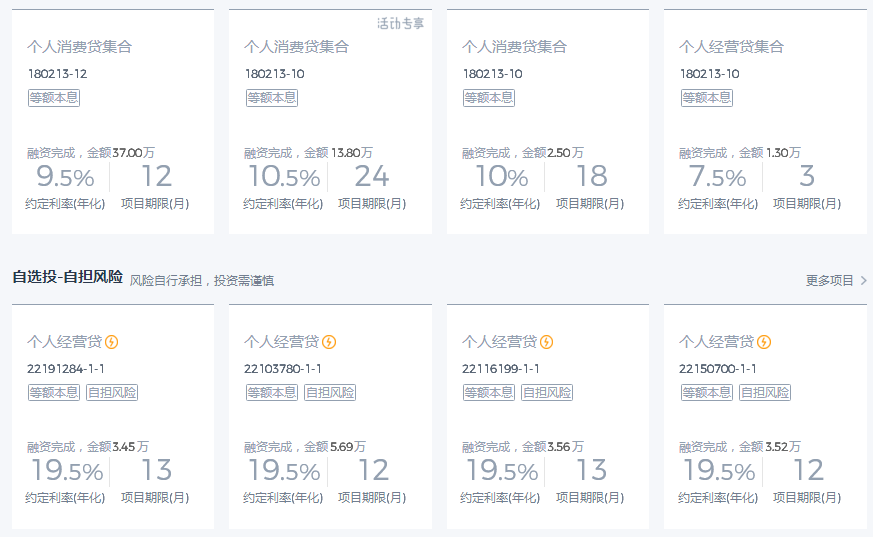873x537 pixels.
Task: Click 等额本息 tag on 22191284-1-1 card
Action: 54,393
